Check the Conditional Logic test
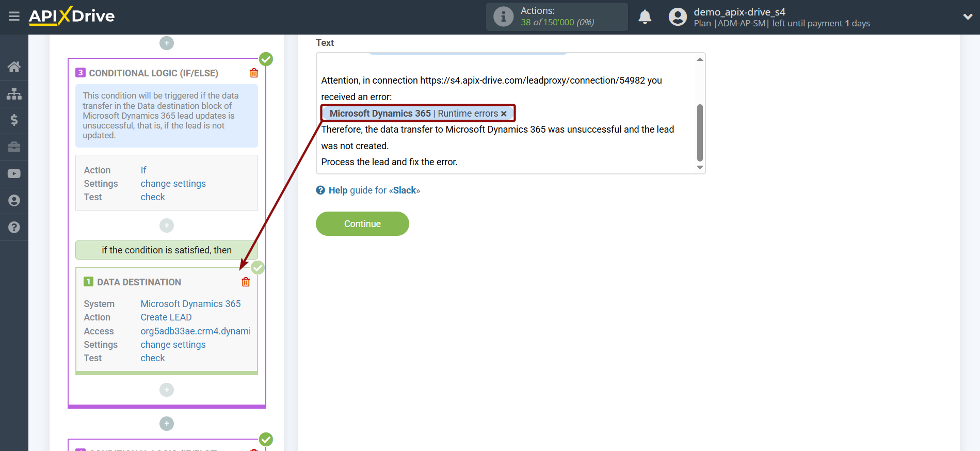Viewport: 980px width, 451px height. tap(153, 197)
